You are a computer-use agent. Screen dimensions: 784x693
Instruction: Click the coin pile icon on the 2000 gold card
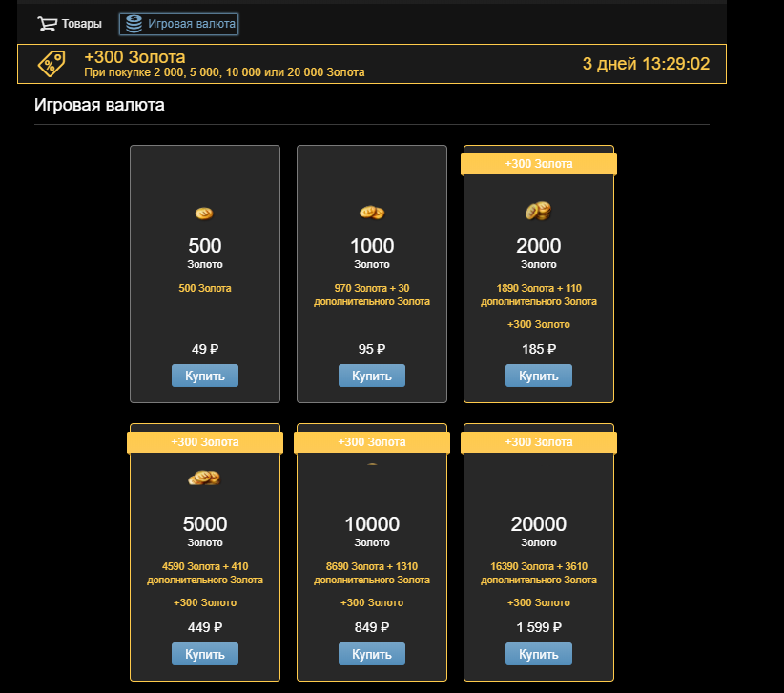point(539,211)
